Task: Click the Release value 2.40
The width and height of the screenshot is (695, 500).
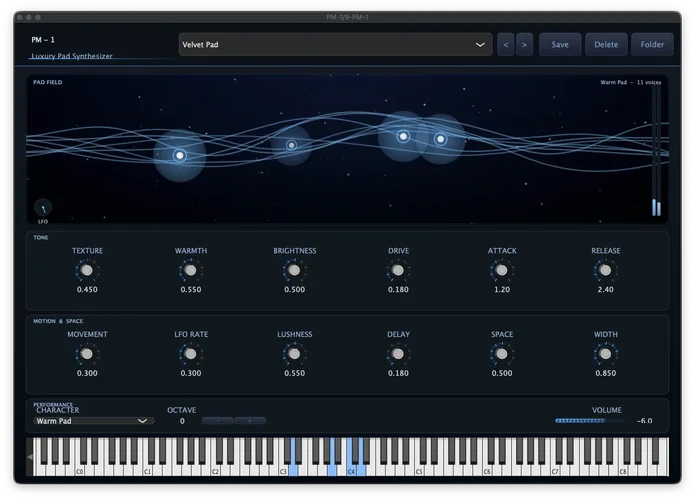Action: coord(605,289)
